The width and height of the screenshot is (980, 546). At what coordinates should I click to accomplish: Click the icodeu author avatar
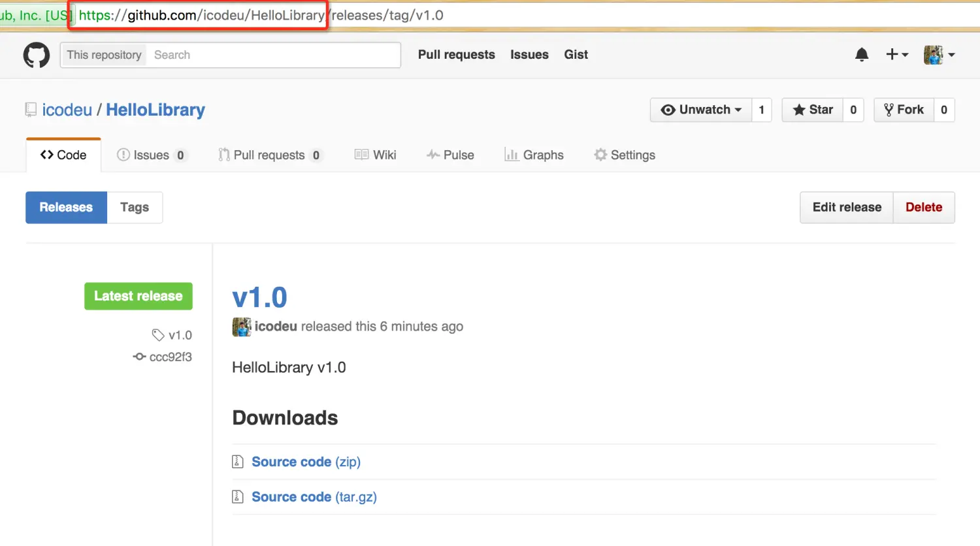click(x=242, y=327)
